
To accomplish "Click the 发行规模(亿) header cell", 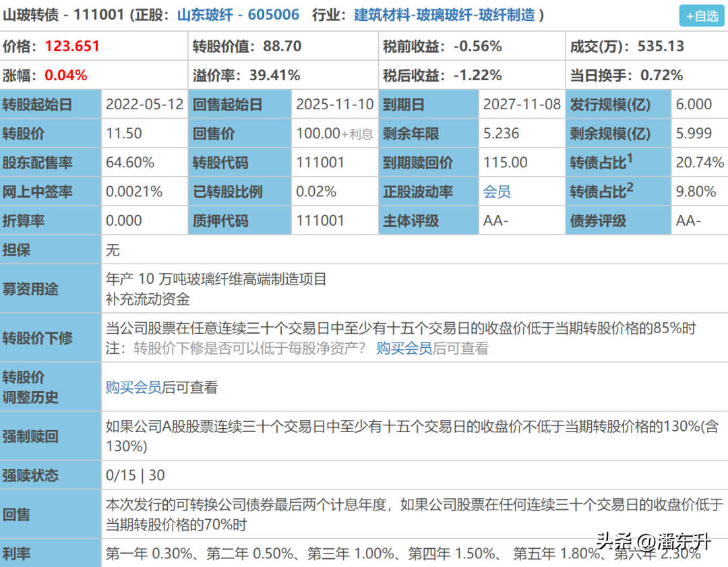I will [618, 104].
